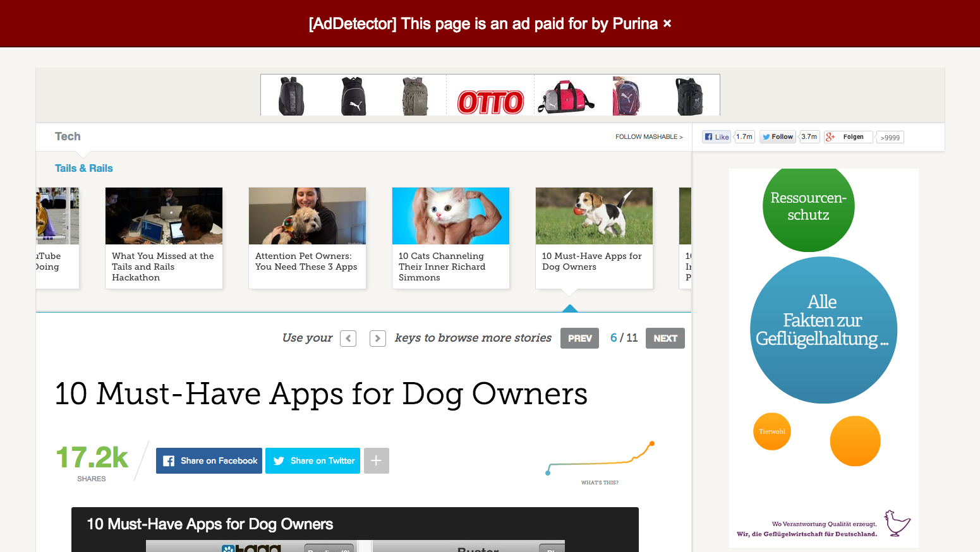Click the left arrow key icon

pyautogui.click(x=348, y=339)
